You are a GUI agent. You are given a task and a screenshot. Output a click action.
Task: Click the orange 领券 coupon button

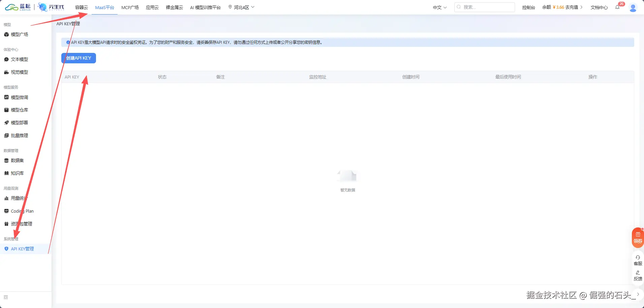638,238
